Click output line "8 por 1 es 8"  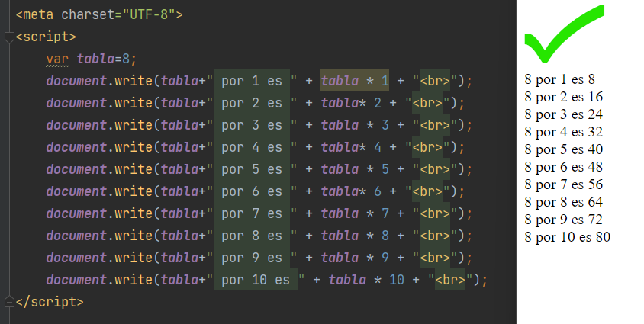coord(559,79)
